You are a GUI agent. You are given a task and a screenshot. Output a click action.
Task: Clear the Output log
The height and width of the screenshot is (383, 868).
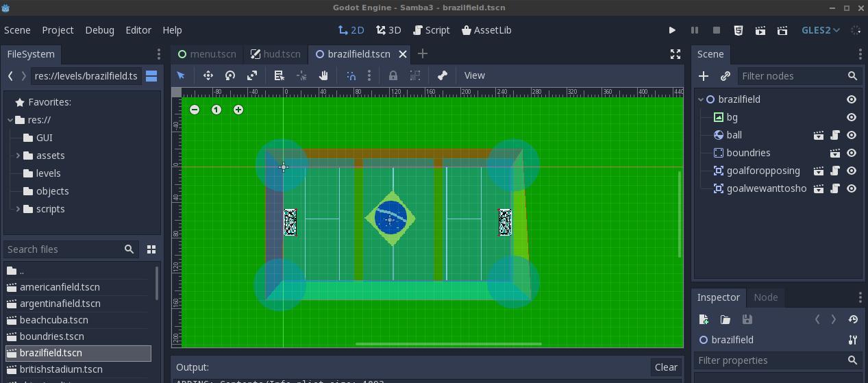click(665, 367)
